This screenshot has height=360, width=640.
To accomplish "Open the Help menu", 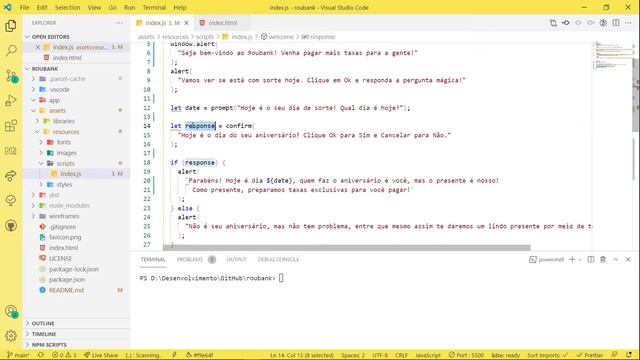I will click(180, 7).
